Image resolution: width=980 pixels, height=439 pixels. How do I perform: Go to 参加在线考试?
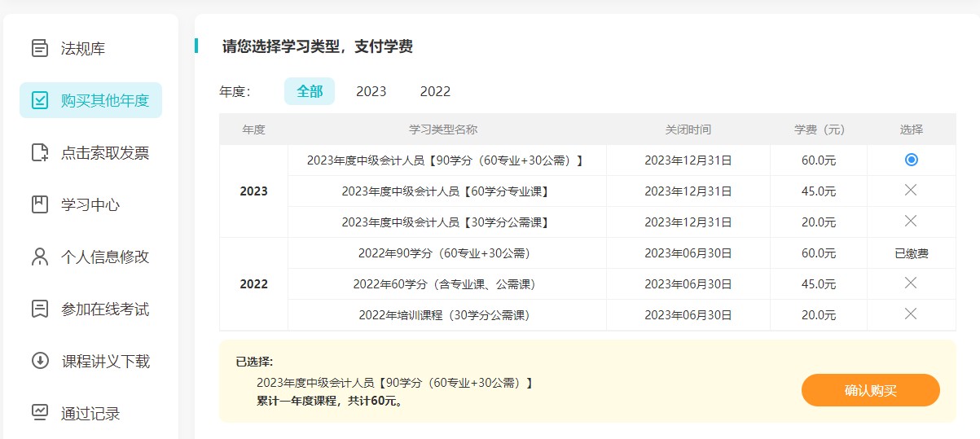(105, 309)
